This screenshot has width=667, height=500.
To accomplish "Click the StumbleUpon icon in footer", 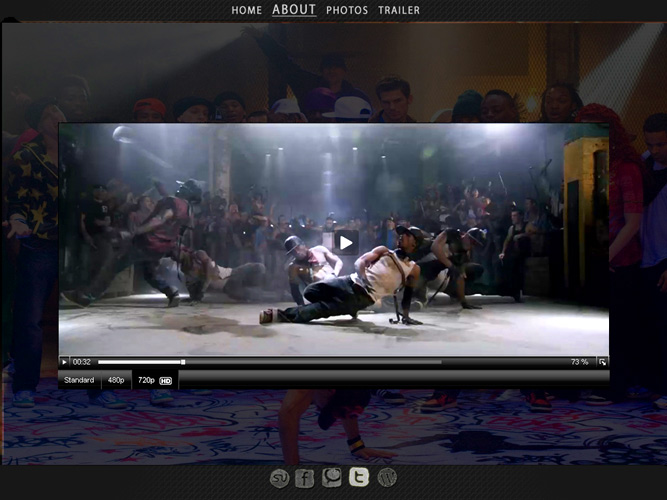I will (280, 478).
